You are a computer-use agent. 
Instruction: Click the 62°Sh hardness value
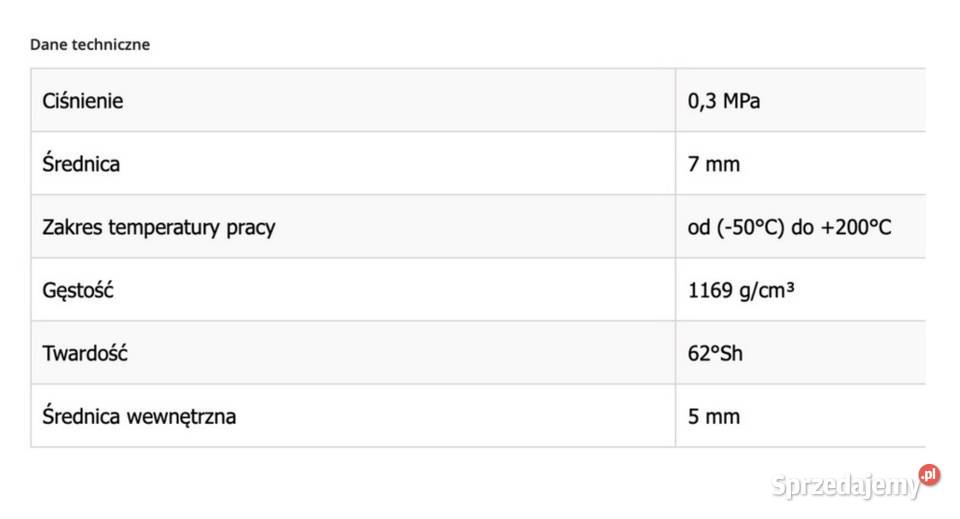click(715, 353)
